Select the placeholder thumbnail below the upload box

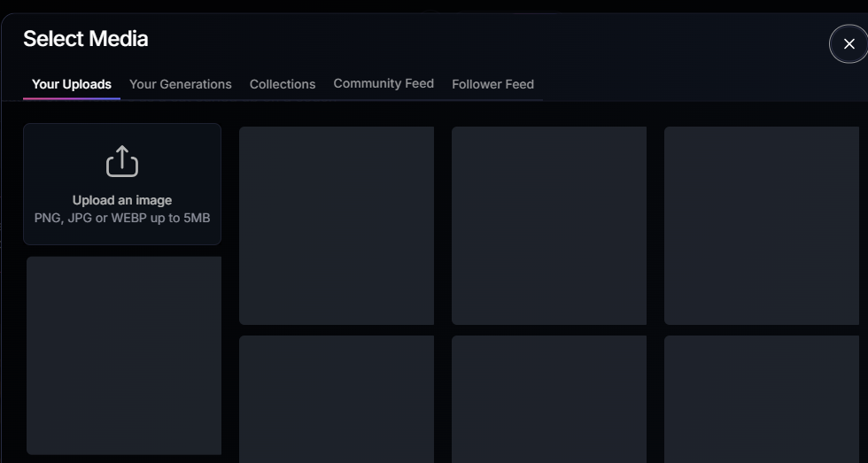[x=124, y=355]
